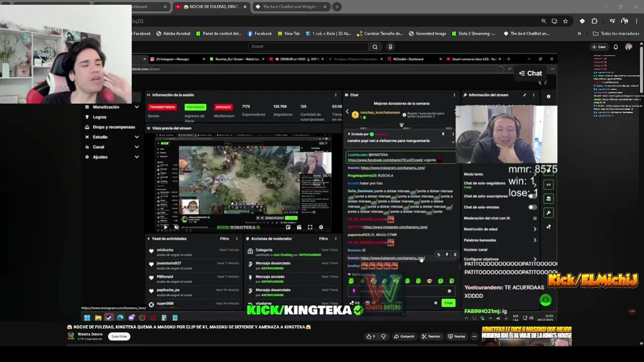This screenshot has width=644, height=362.
Task: Open the Wawita Dotero channel link
Action: tap(90, 334)
